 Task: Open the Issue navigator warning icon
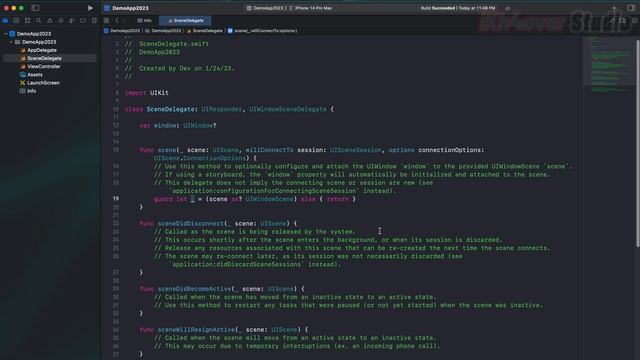click(50, 20)
